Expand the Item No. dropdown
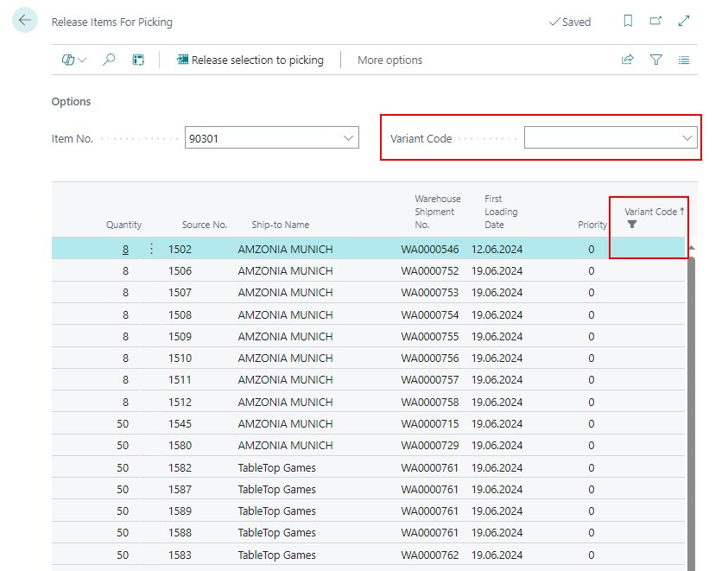This screenshot has width=728, height=571. (x=348, y=138)
